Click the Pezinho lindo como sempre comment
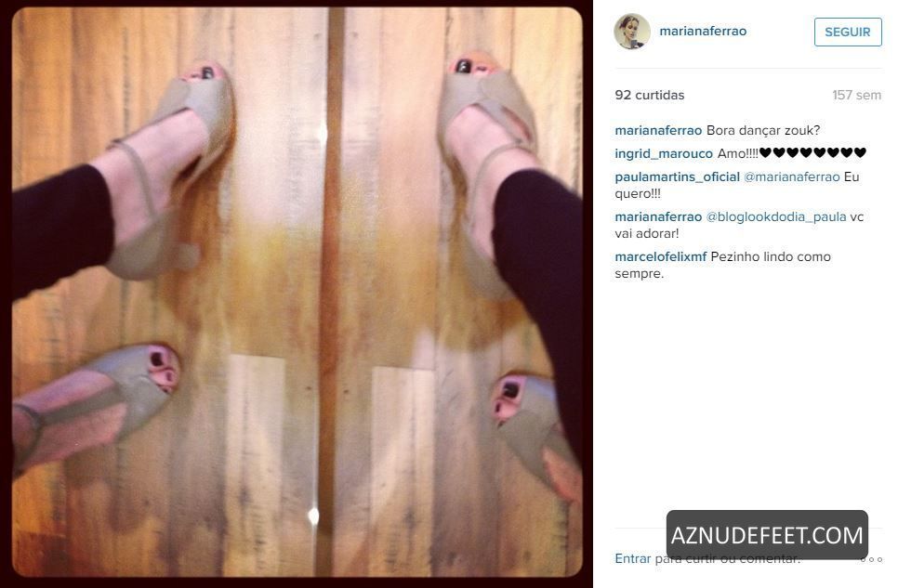The height and width of the screenshot is (588, 898). tap(722, 265)
